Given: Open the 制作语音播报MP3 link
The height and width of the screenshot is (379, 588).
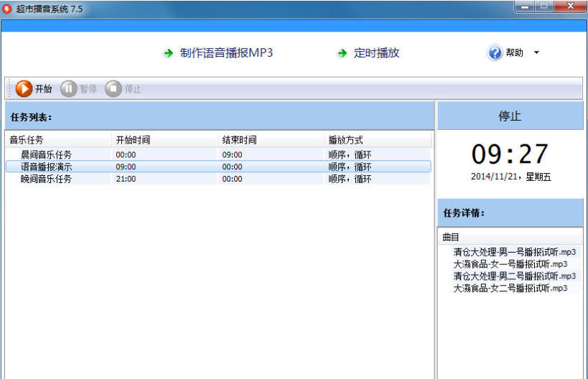Looking at the screenshot, I should coord(226,53).
